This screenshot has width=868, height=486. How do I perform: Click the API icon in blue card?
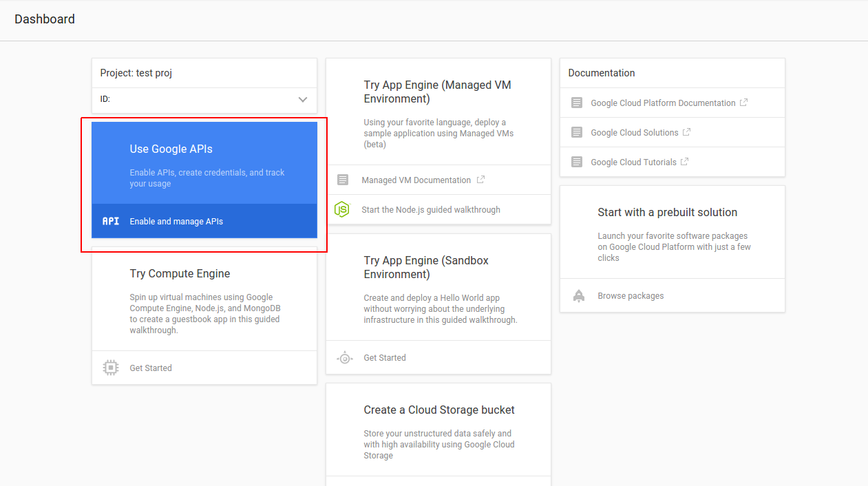pyautogui.click(x=110, y=221)
